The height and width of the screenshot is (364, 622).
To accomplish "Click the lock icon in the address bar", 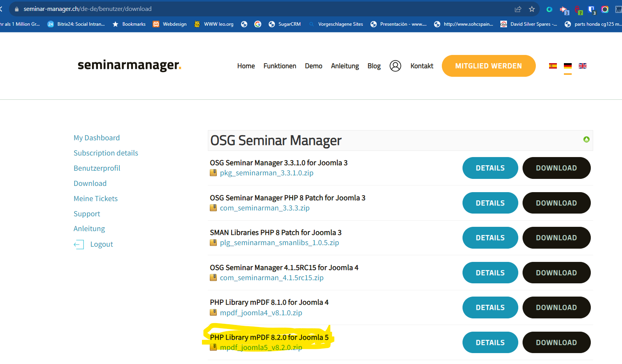I will pyautogui.click(x=16, y=9).
